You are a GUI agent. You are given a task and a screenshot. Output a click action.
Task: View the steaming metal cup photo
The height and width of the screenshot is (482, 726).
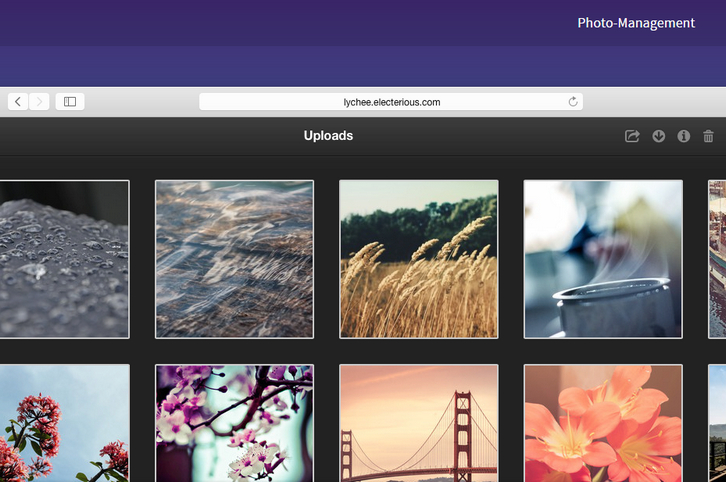(x=603, y=259)
